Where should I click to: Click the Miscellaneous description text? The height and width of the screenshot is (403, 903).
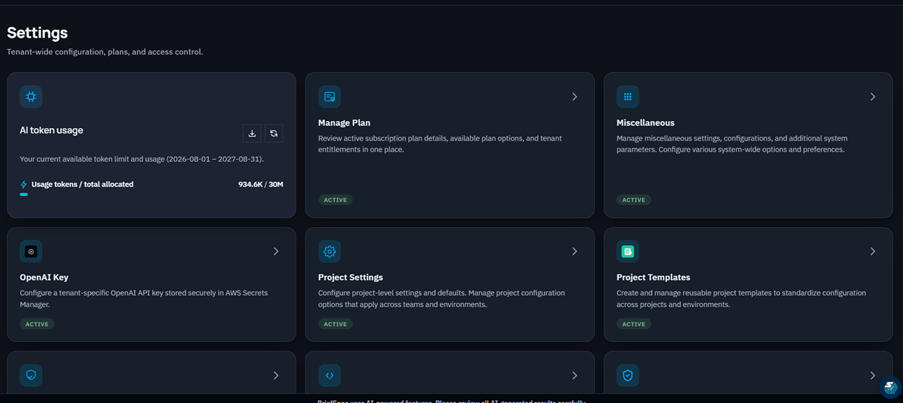tap(731, 144)
